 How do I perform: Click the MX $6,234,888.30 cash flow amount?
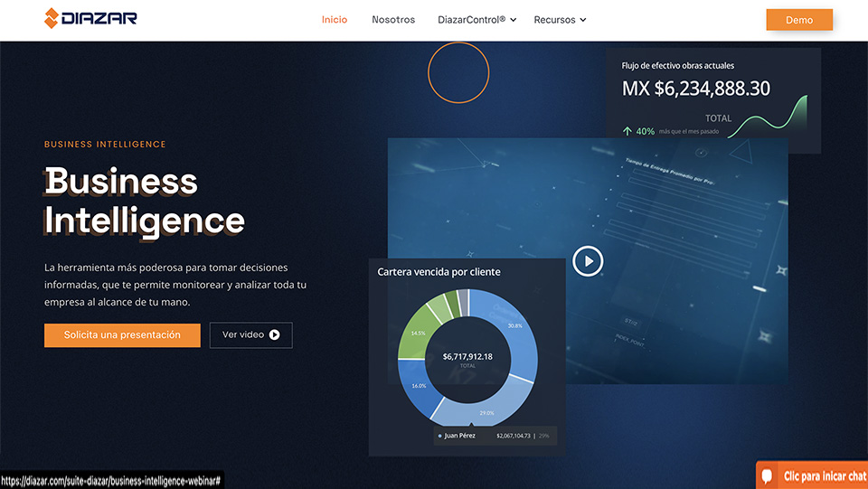[x=696, y=89]
